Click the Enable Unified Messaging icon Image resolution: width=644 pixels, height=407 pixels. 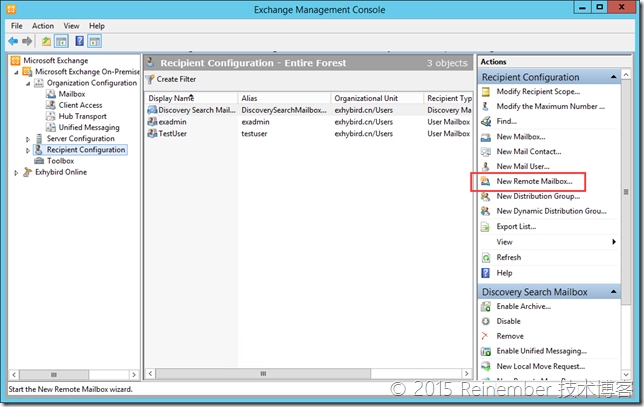pyautogui.click(x=486, y=351)
